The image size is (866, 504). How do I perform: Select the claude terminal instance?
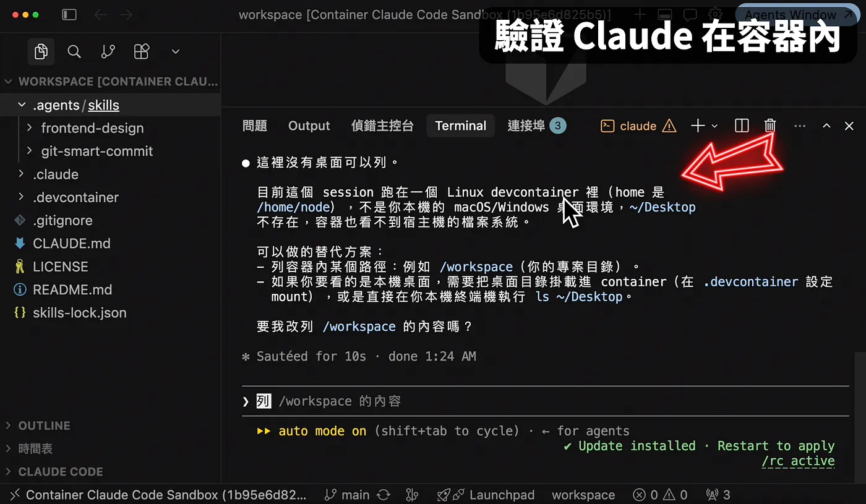(x=638, y=126)
